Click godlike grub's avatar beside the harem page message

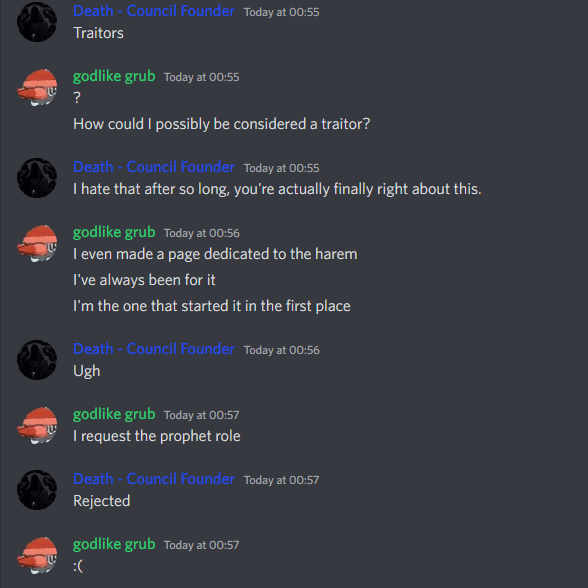[x=37, y=243]
